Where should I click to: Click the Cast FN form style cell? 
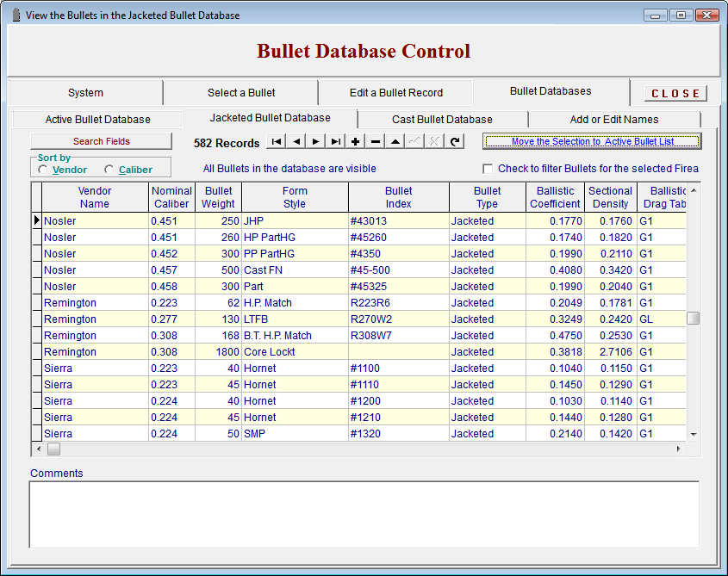[x=295, y=270]
